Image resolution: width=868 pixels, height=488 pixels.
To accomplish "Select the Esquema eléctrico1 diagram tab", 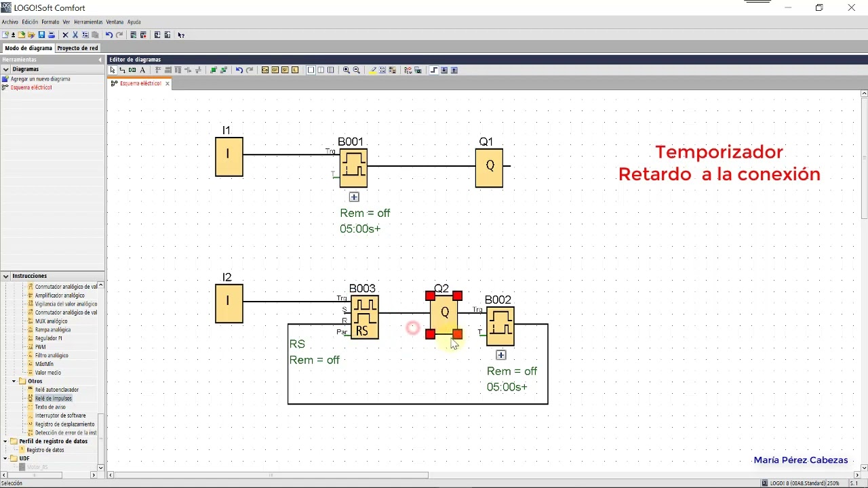I will (x=140, y=83).
